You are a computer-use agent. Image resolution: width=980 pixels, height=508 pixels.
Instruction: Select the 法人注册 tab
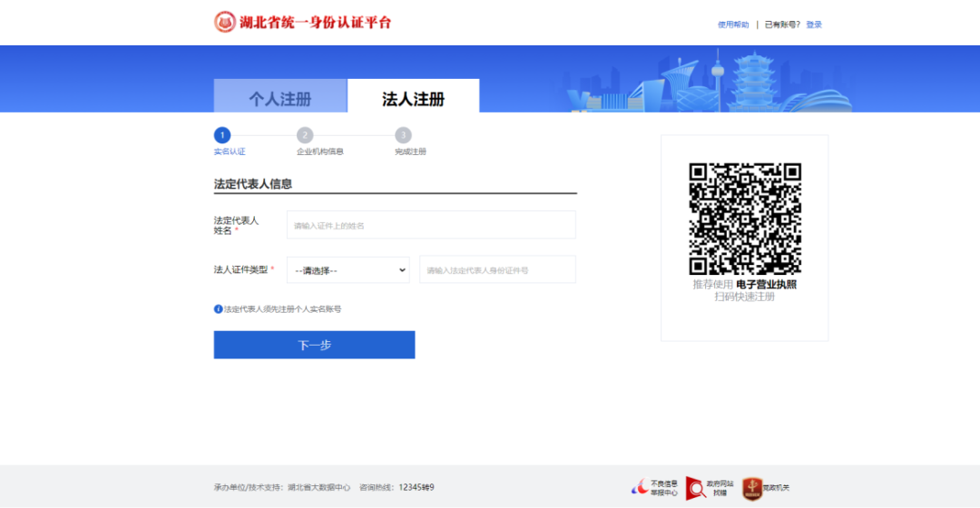click(x=413, y=99)
